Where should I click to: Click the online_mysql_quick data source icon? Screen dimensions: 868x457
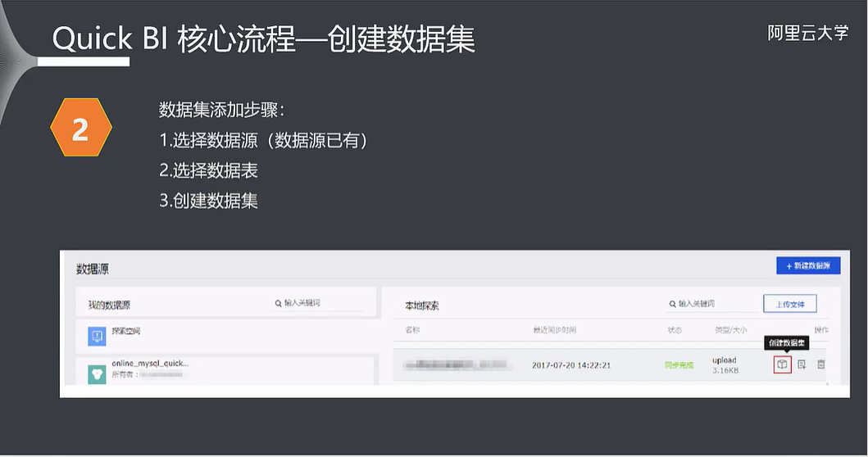point(97,374)
